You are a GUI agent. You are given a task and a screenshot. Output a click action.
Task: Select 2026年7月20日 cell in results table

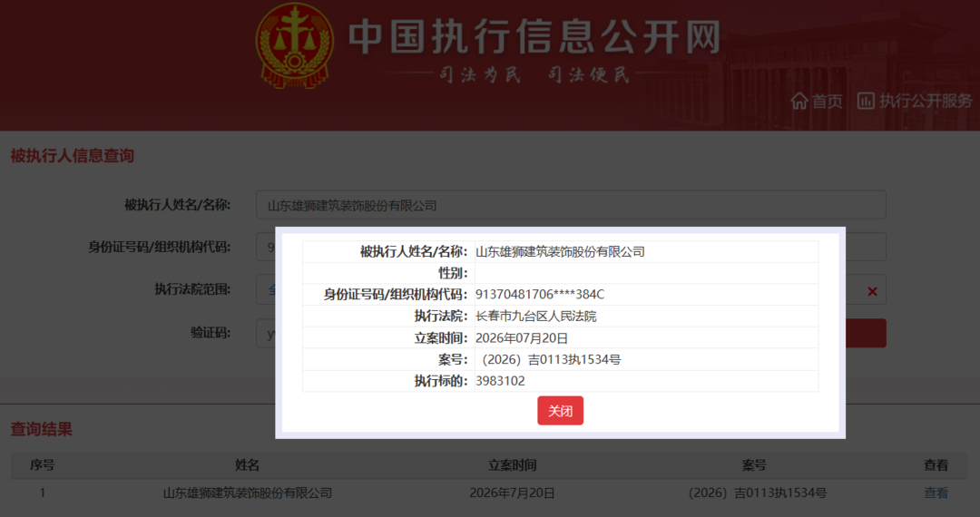click(512, 493)
